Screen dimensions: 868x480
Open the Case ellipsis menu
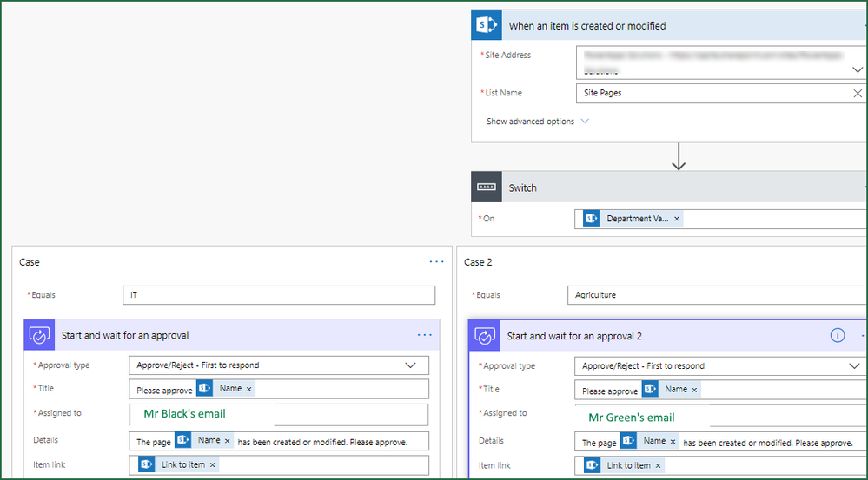click(x=437, y=261)
